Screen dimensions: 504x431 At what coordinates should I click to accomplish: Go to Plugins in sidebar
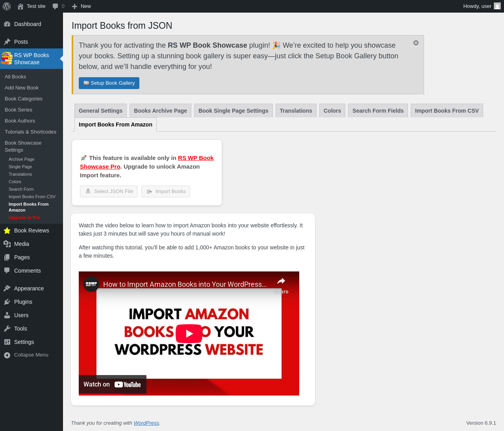coord(31,302)
